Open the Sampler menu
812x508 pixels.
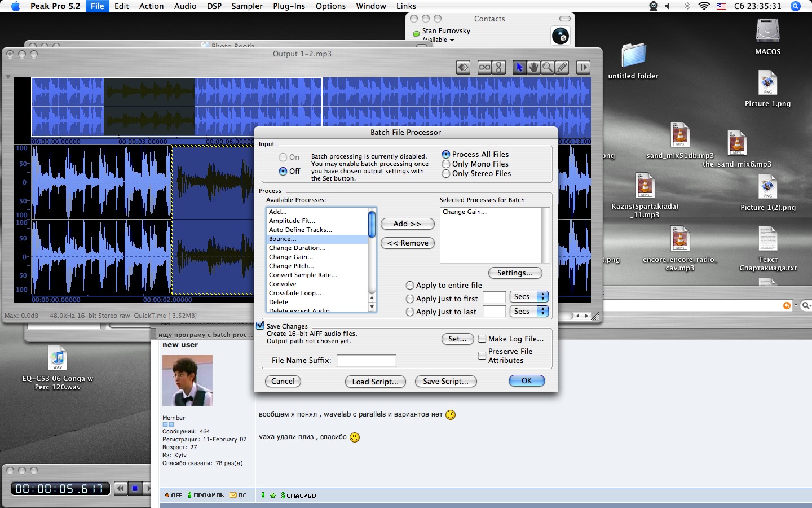click(247, 6)
